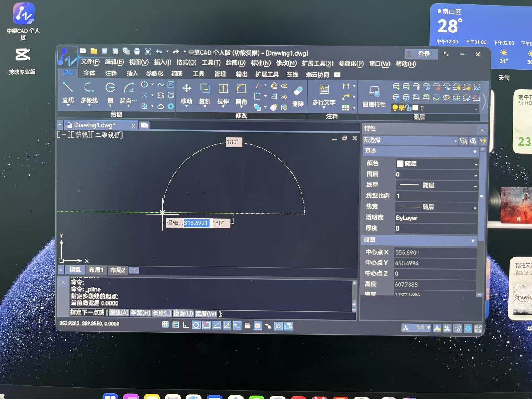Toggle grid display in status bar
Image resolution: width=532 pixels, height=399 pixels.
176,325
